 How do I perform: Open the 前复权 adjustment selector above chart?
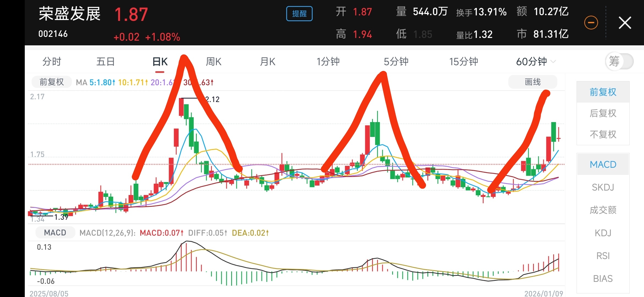[x=51, y=82]
